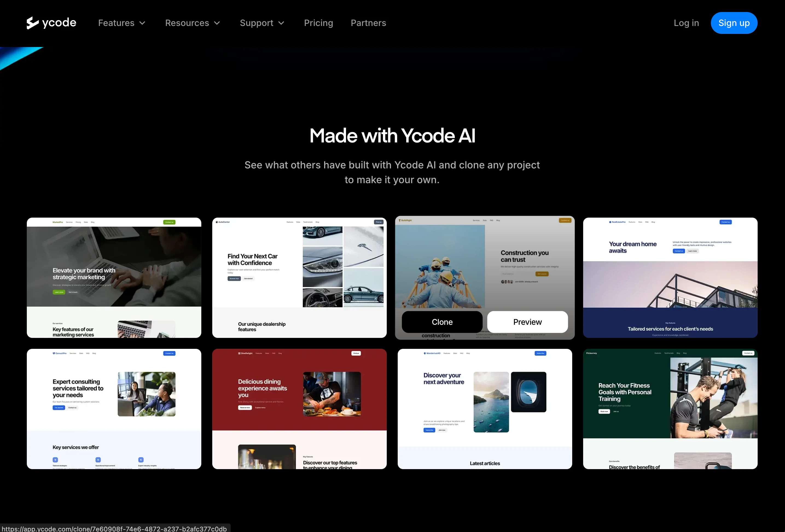Click the Sign up button

[x=734, y=23]
